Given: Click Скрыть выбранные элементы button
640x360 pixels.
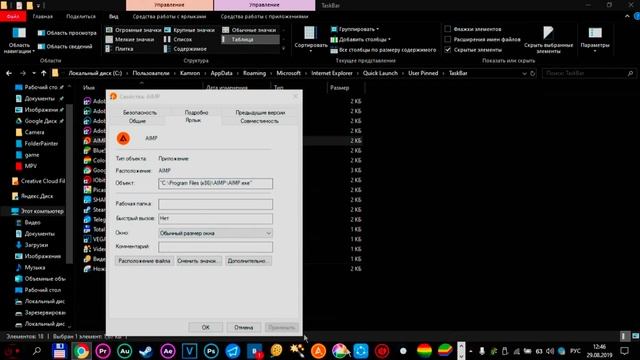Looking at the screenshot, I should [x=548, y=40].
